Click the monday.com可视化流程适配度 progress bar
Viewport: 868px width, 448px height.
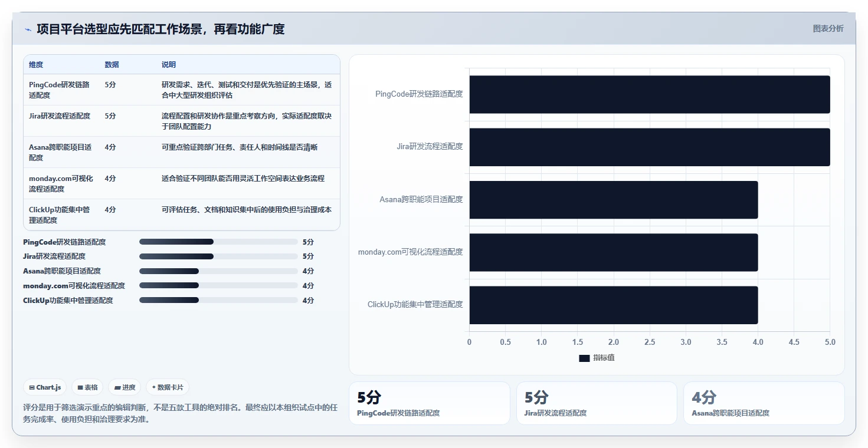[x=218, y=285]
